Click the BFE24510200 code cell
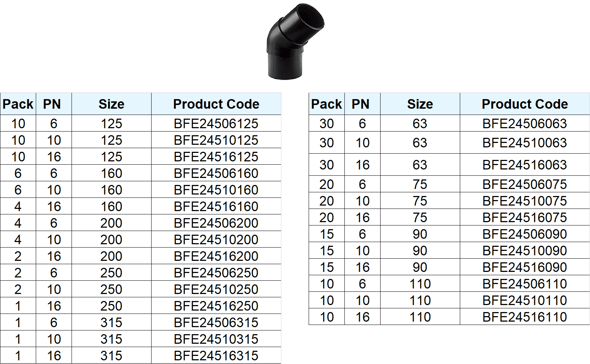Screen dimensions: 590x364 coord(216,239)
